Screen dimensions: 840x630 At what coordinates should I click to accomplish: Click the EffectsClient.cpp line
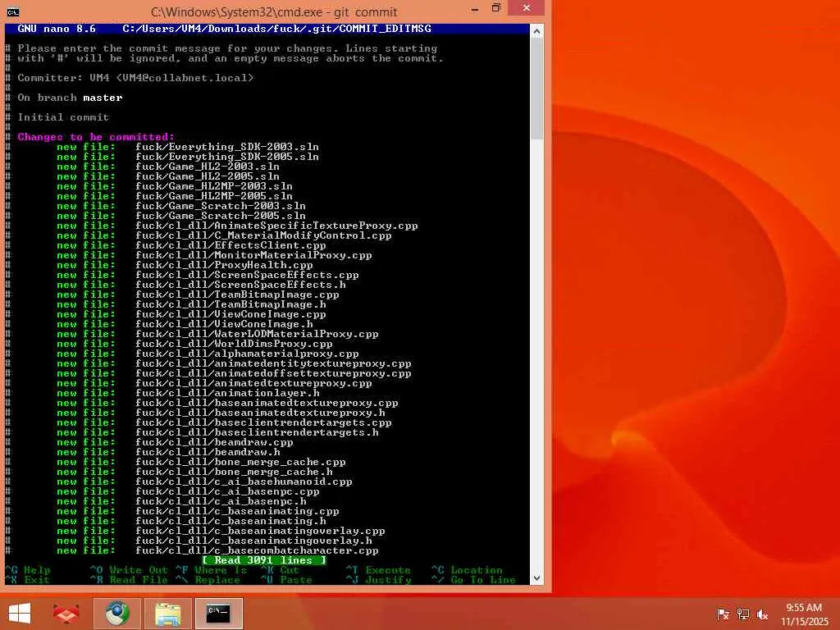pos(231,245)
